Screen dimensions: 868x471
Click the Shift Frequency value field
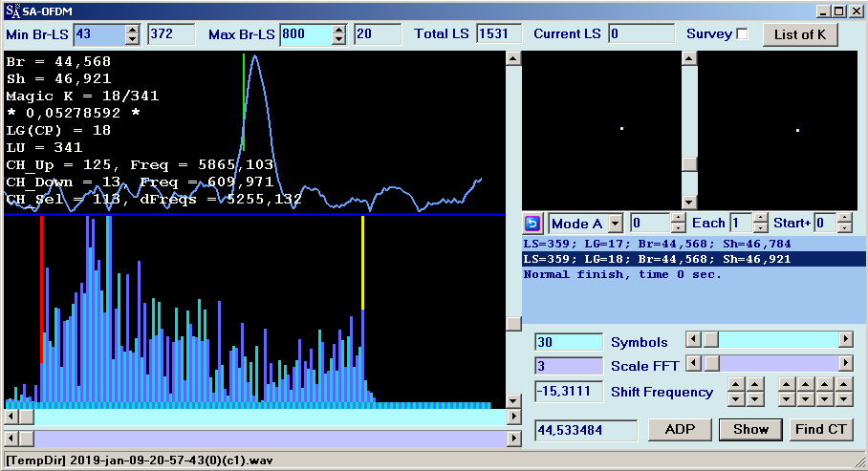click(569, 392)
